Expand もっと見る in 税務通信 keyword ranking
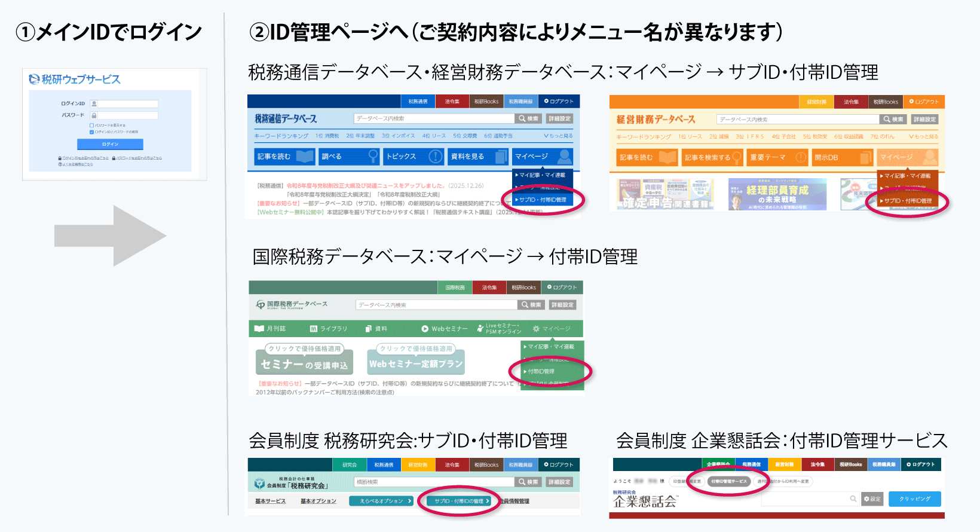This screenshot has height=532, width=980. [558, 136]
